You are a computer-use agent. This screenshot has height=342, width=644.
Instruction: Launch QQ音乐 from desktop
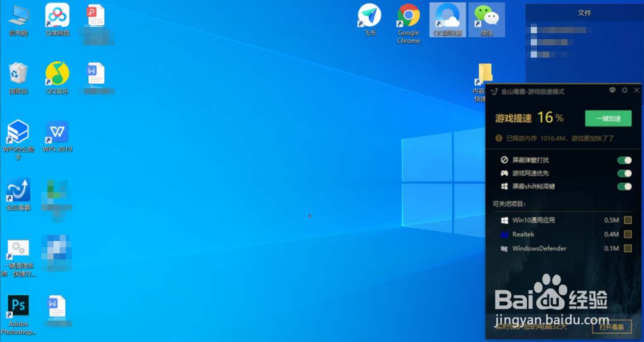pyautogui.click(x=57, y=78)
